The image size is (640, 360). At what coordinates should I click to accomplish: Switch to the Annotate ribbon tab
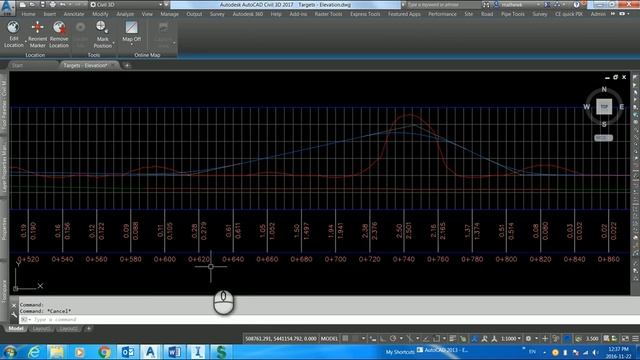coord(74,14)
